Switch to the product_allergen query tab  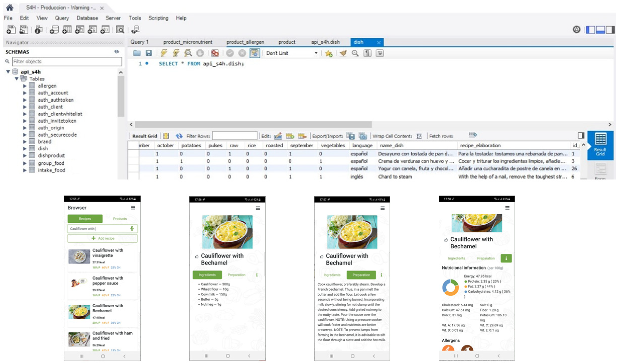(x=245, y=42)
